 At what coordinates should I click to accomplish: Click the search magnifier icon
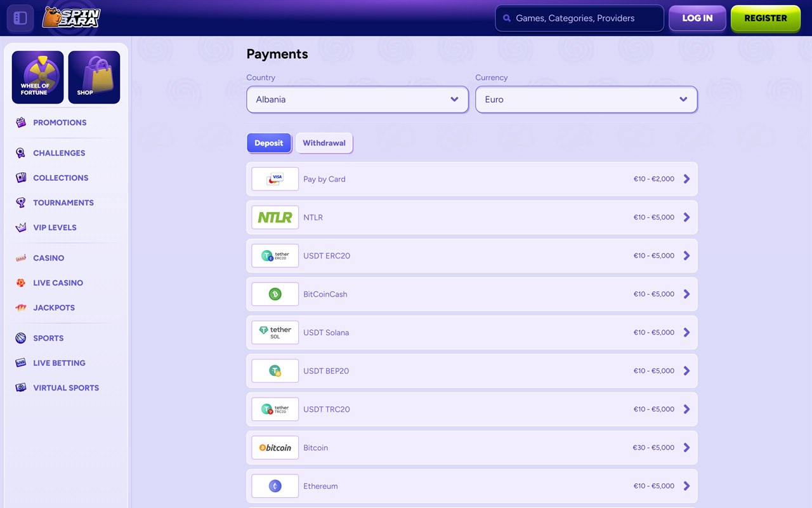(x=507, y=18)
